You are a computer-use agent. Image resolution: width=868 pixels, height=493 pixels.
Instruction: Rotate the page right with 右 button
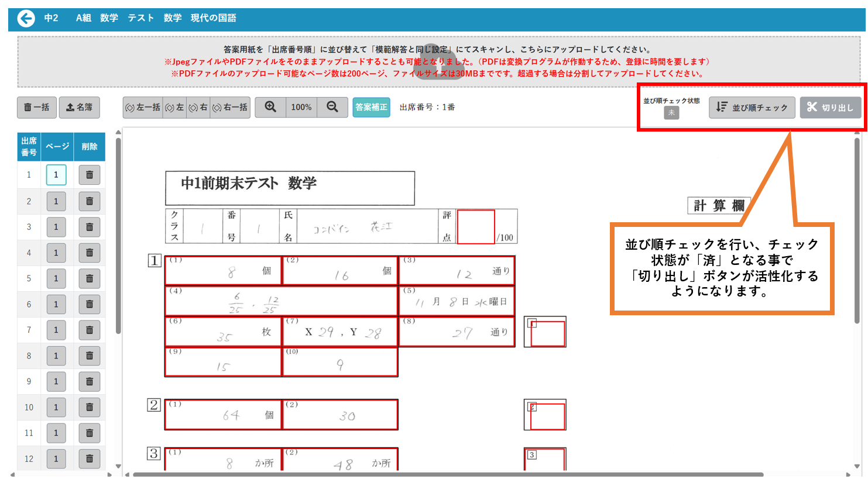coord(198,108)
